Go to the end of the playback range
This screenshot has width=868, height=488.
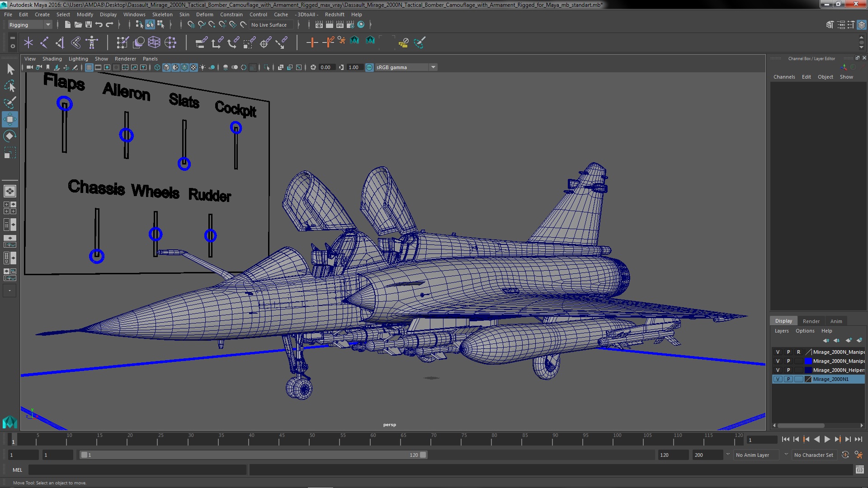coord(858,440)
